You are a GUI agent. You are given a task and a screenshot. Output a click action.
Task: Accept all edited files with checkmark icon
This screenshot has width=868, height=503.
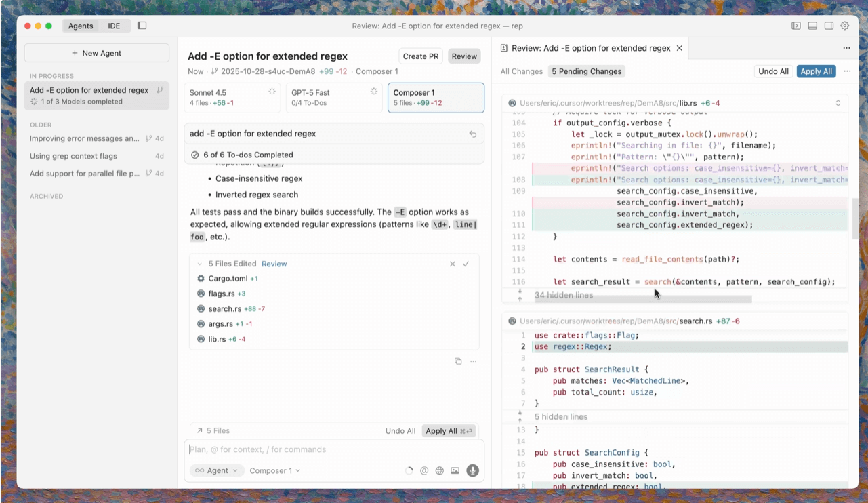click(x=466, y=264)
